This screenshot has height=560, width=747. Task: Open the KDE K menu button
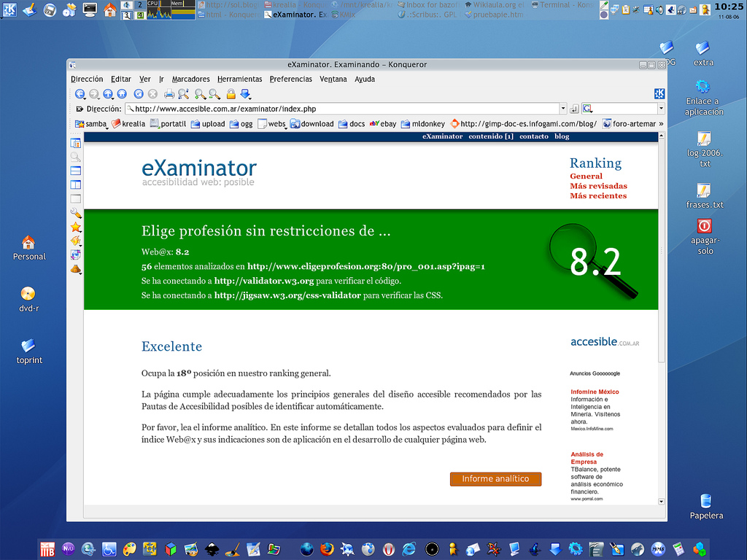9,9
